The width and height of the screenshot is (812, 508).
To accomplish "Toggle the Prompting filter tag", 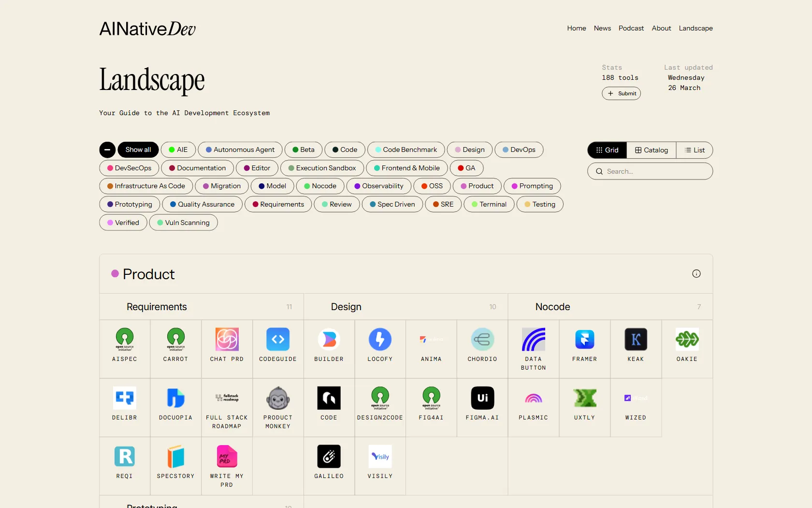I will coord(532,186).
